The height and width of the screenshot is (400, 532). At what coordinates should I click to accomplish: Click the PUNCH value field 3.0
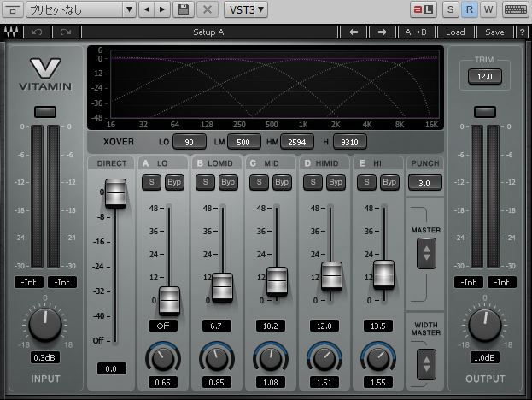coord(424,183)
